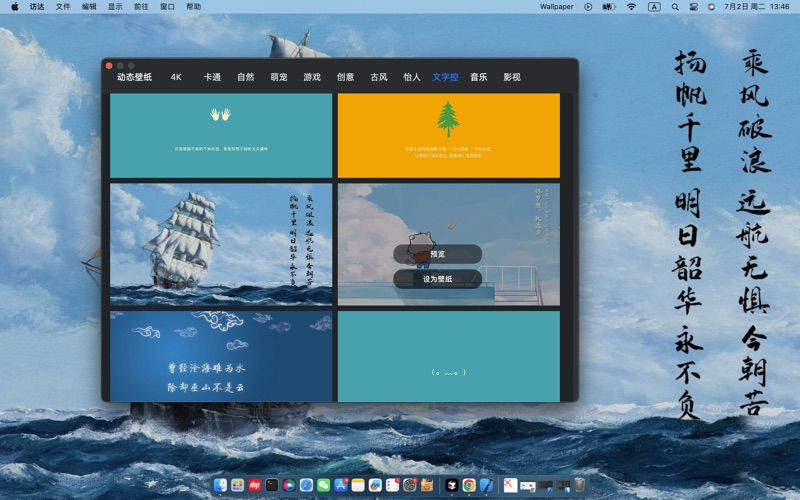Image resolution: width=800 pixels, height=500 pixels.
Task: Launch WeChat from the dock
Action: (x=323, y=485)
